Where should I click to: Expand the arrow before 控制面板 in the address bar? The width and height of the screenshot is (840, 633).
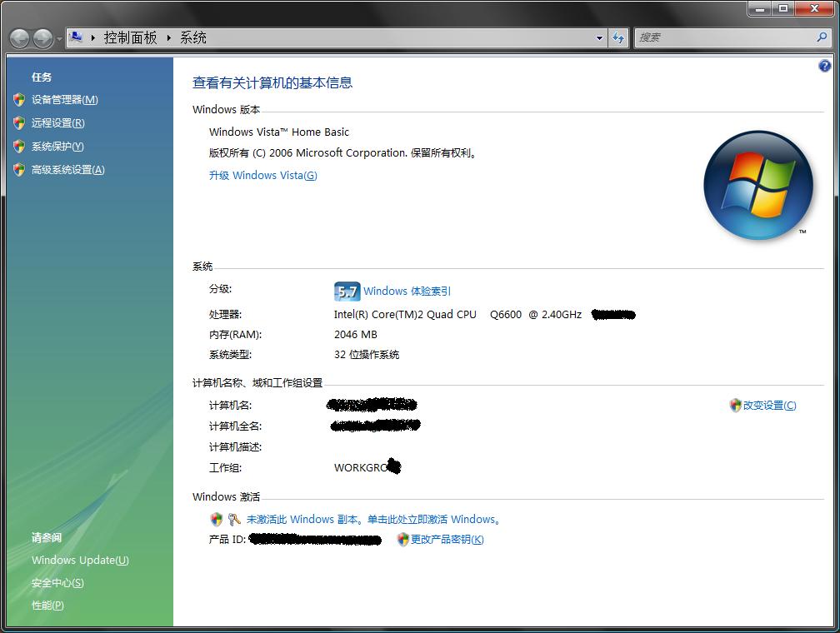point(93,38)
